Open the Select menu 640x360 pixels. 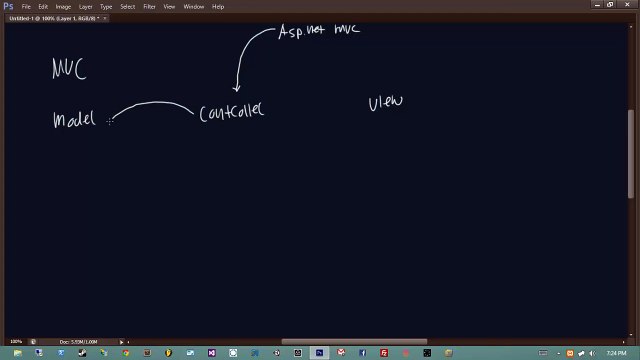coord(128,7)
